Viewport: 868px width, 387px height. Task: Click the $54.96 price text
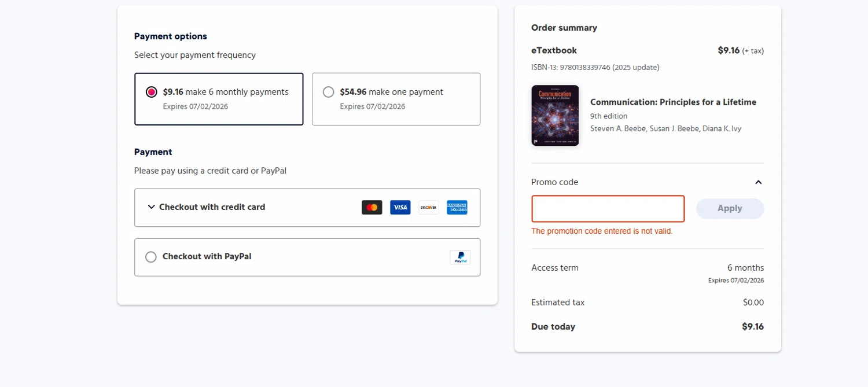pos(353,92)
